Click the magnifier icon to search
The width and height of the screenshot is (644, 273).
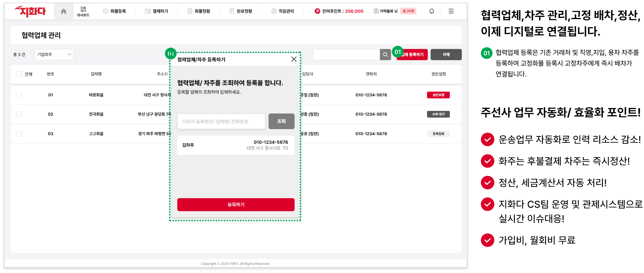point(385,54)
